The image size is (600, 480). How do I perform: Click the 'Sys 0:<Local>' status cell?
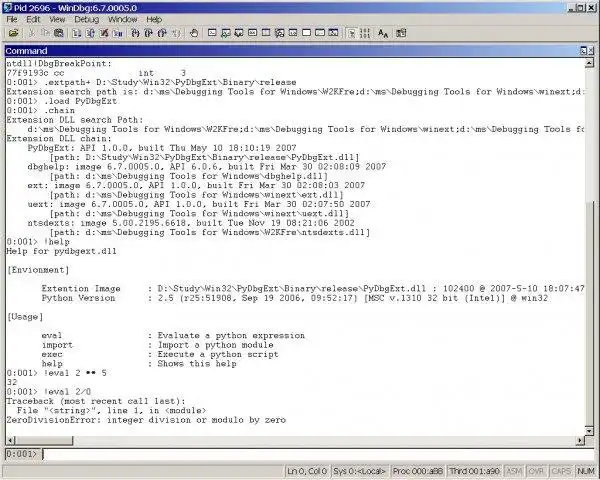[x=359, y=471]
